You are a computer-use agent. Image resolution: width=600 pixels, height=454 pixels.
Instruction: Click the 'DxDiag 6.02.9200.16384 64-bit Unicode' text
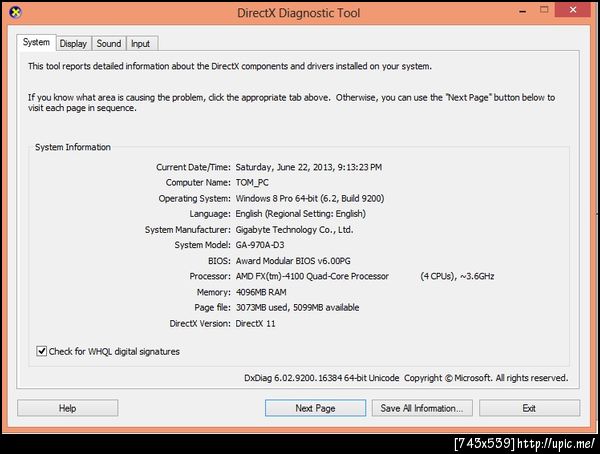tap(322, 378)
